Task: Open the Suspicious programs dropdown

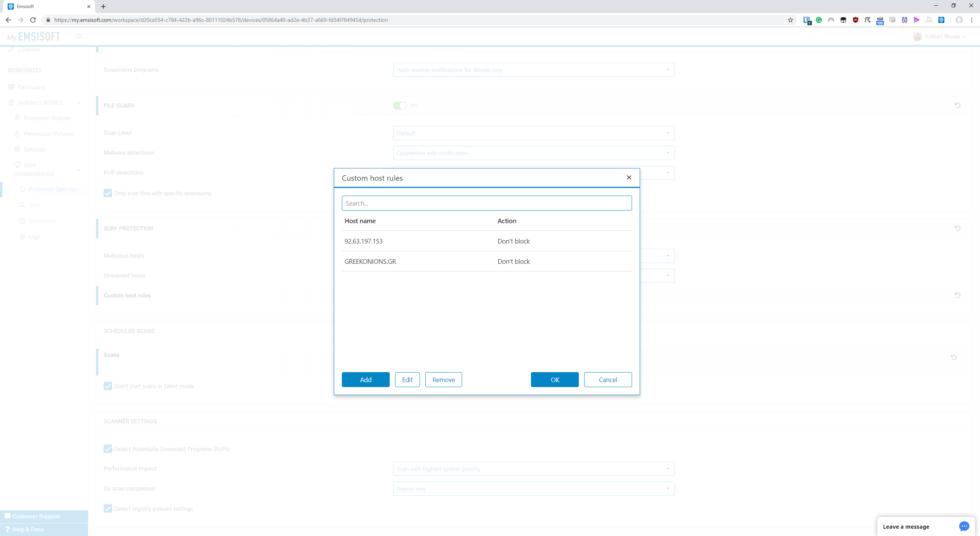Action: [534, 70]
